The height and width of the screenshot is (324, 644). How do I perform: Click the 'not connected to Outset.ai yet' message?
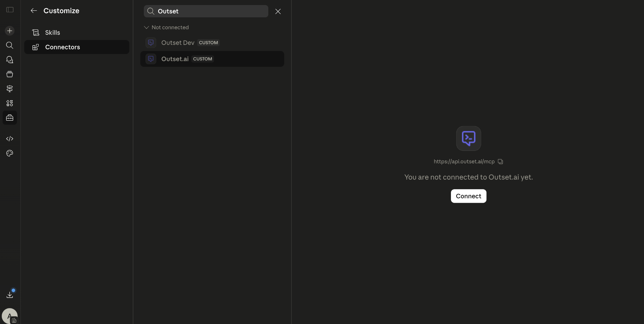pyautogui.click(x=469, y=177)
